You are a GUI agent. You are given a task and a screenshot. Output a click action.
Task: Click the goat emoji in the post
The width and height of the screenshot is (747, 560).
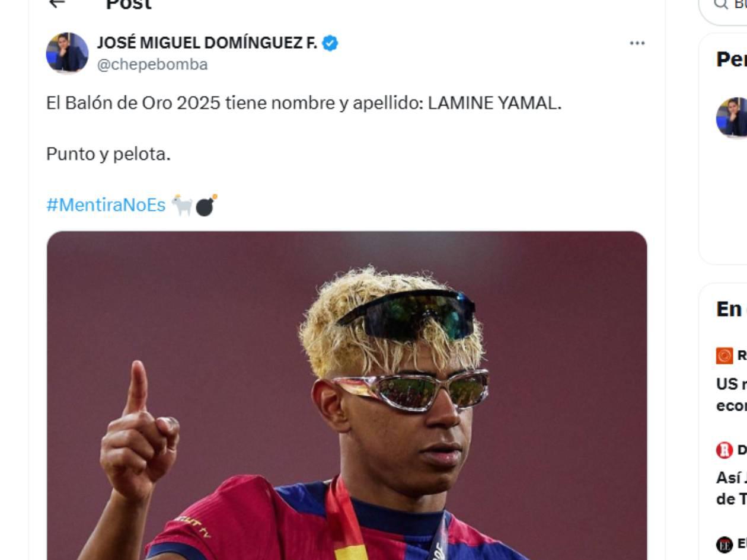(182, 205)
